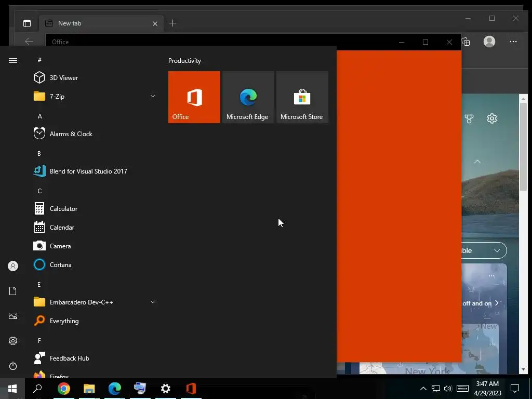The width and height of the screenshot is (532, 399).
Task: Open the weather card more options dots
Action: (491, 276)
